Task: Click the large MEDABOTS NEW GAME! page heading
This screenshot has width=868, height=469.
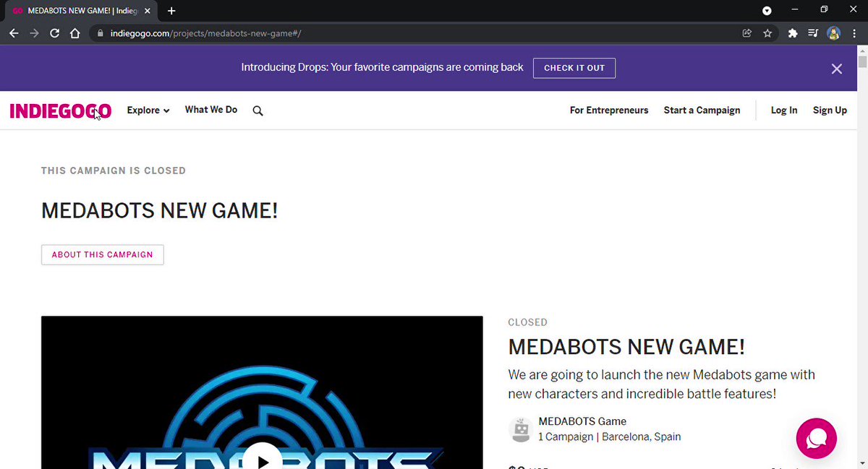Action: (159, 211)
